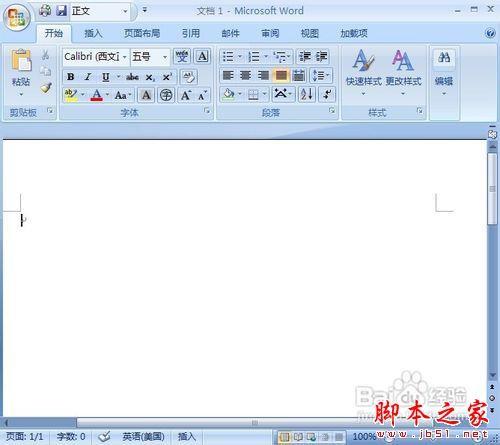
Task: Open Change Styles (更改样式) menu
Action: pyautogui.click(x=403, y=73)
